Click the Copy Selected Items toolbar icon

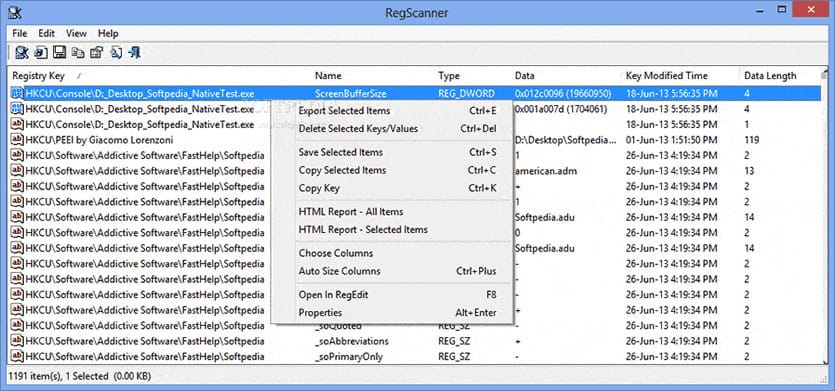[78, 52]
